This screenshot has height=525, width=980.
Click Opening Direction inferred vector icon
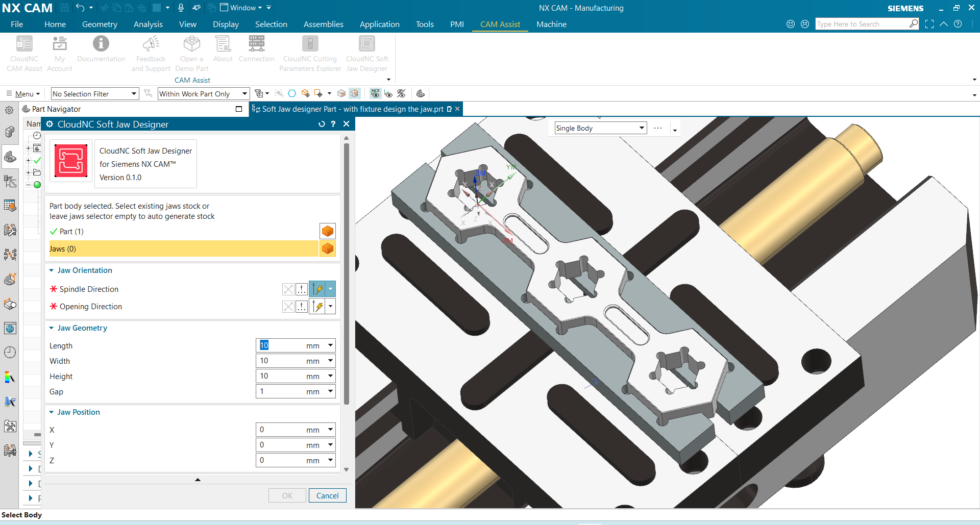[x=317, y=307]
